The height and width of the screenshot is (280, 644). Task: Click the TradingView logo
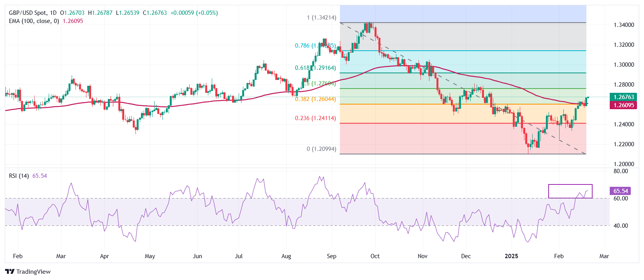(x=28, y=271)
